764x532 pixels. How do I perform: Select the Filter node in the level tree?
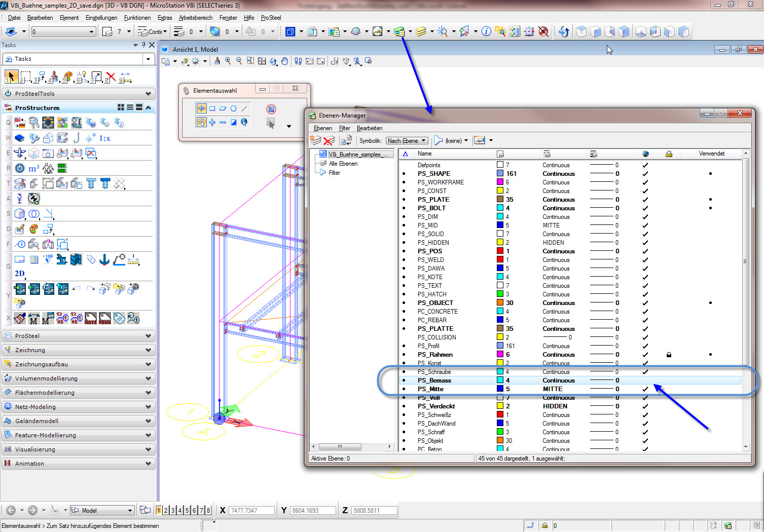click(x=335, y=173)
